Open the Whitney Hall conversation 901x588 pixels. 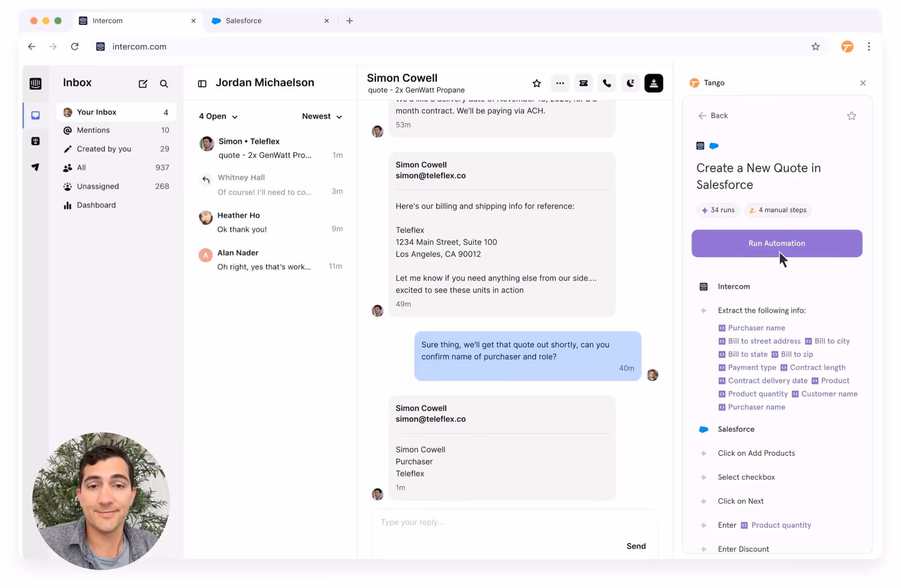[x=271, y=185]
